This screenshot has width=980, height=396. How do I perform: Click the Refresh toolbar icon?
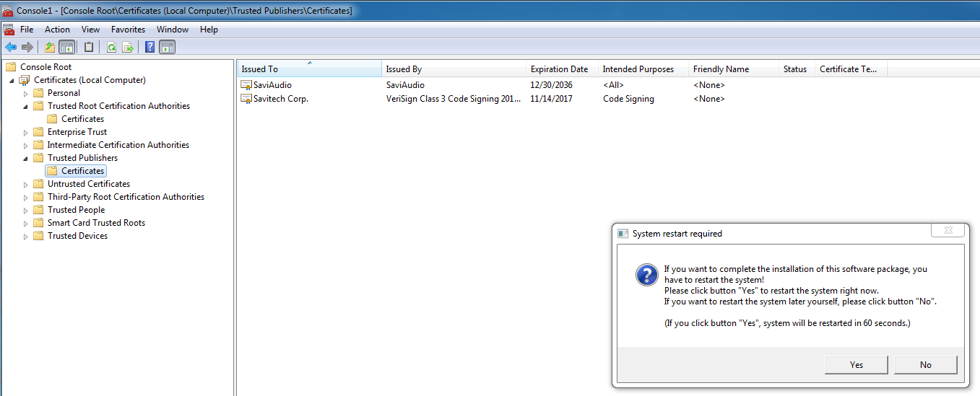pyautogui.click(x=111, y=48)
